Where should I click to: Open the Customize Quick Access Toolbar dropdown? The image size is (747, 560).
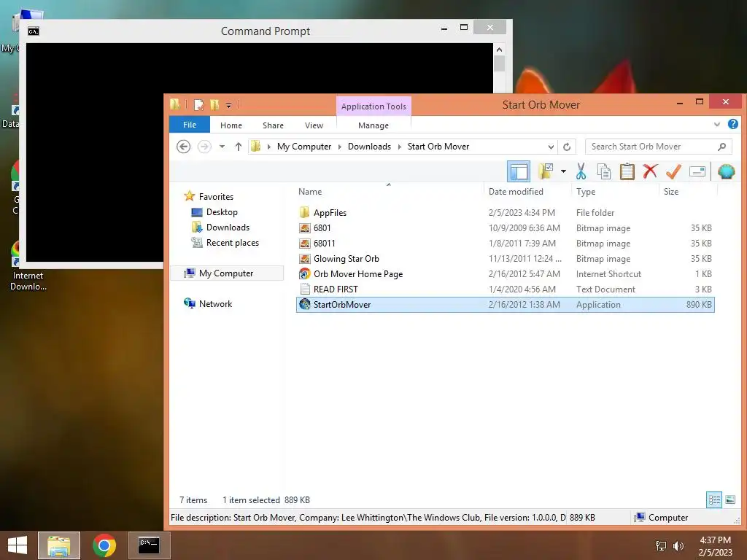pos(228,105)
